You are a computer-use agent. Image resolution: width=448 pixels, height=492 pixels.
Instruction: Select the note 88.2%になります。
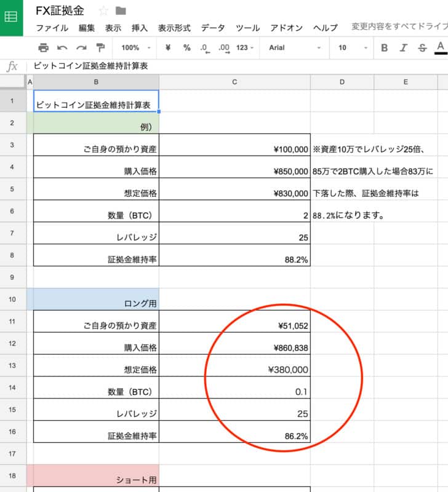pos(348,215)
